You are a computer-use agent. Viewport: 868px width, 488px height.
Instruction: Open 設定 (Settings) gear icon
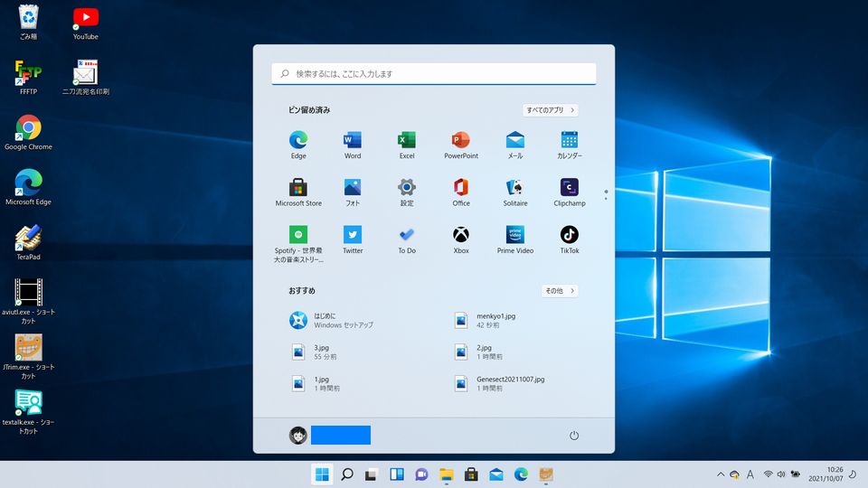coord(407,188)
